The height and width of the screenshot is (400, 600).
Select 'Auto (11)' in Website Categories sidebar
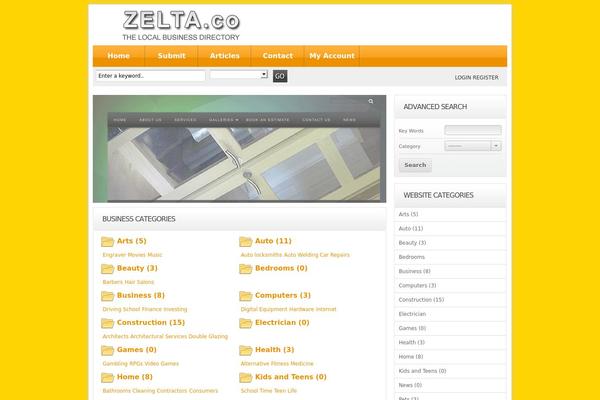click(x=411, y=229)
